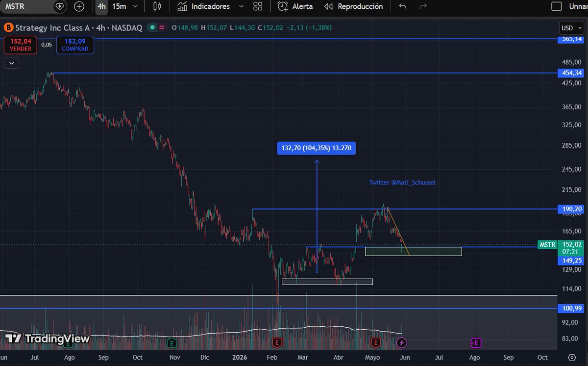
Task: Click the TradingView logo
Action: point(48,339)
